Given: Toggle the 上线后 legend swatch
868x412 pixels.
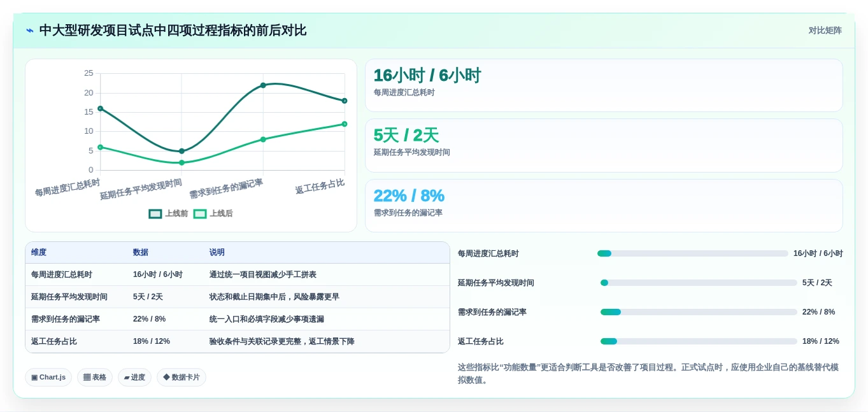Looking at the screenshot, I should pos(200,214).
